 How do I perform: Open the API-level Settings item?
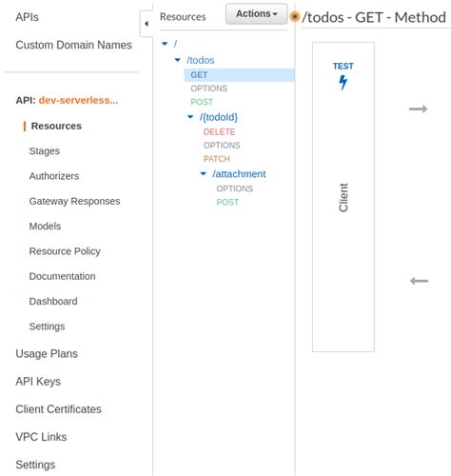[x=47, y=327]
